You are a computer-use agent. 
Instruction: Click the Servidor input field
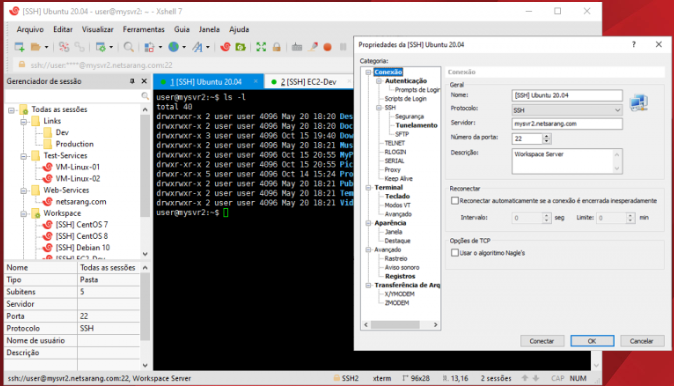567,124
